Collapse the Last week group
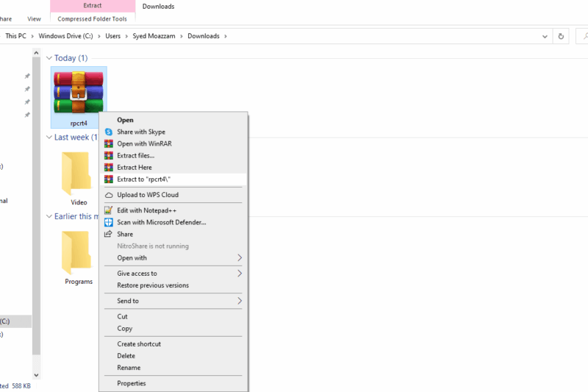This screenshot has height=392, width=588. pyautogui.click(x=49, y=138)
